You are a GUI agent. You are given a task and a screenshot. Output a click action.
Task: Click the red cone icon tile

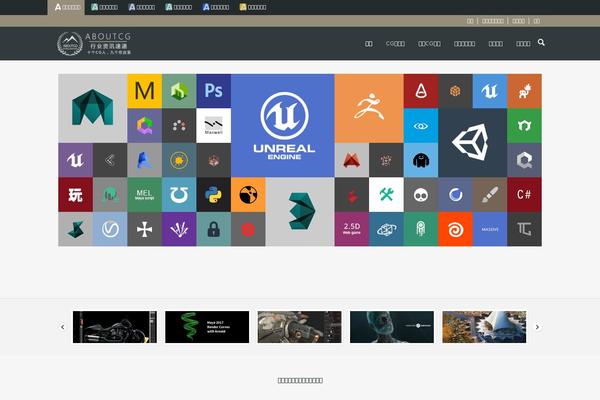pyautogui.click(x=421, y=91)
